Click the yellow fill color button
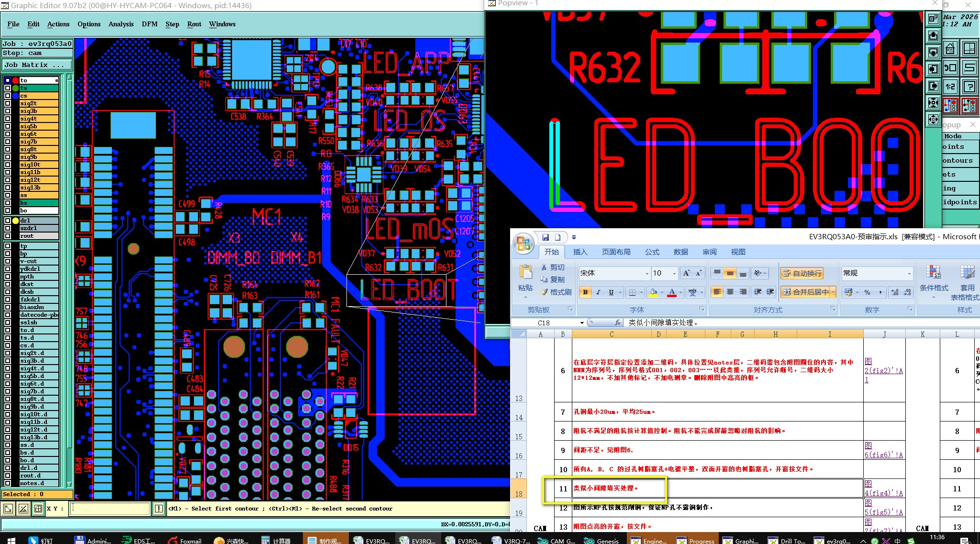 [x=653, y=292]
